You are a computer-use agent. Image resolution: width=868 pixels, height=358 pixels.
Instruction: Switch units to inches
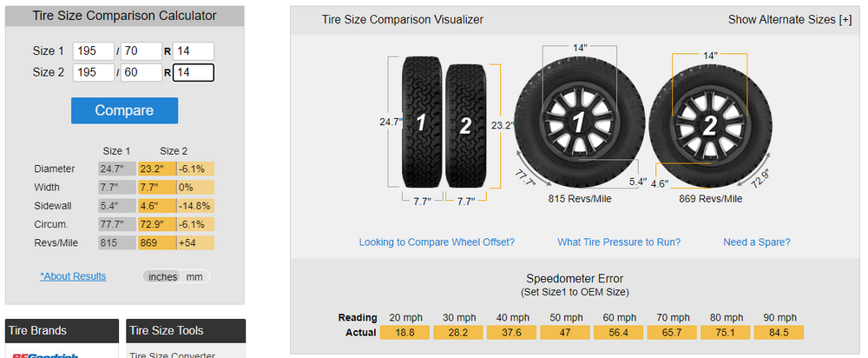pyautogui.click(x=163, y=276)
